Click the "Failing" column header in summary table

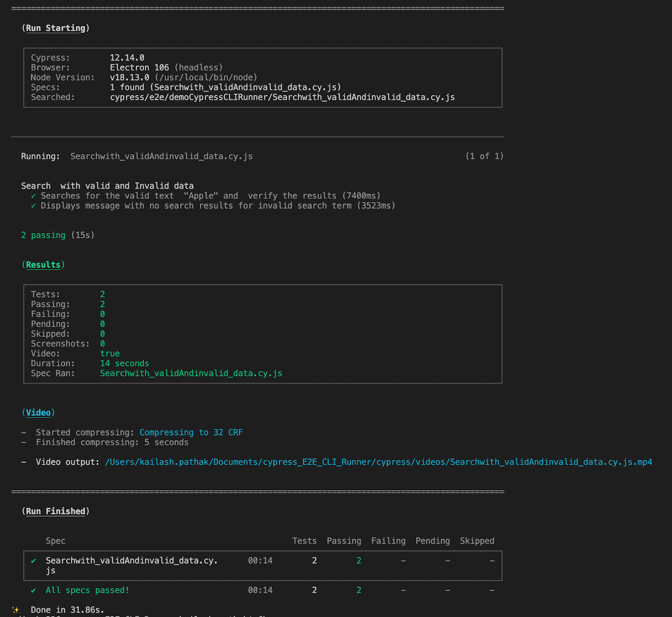[388, 541]
